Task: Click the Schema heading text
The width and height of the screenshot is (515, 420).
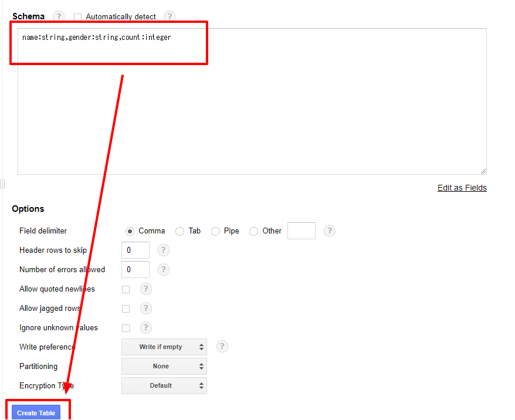Action: point(28,16)
